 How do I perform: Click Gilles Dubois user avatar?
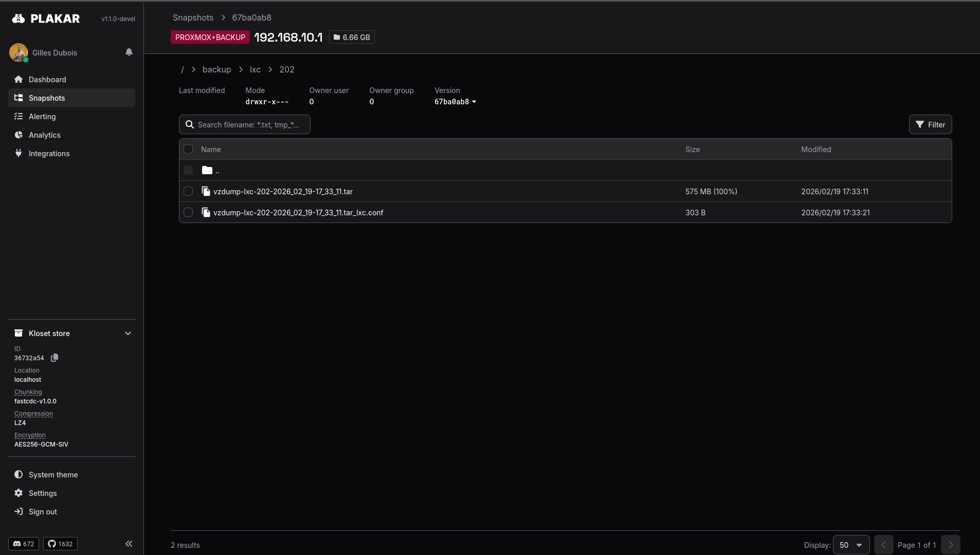(19, 52)
